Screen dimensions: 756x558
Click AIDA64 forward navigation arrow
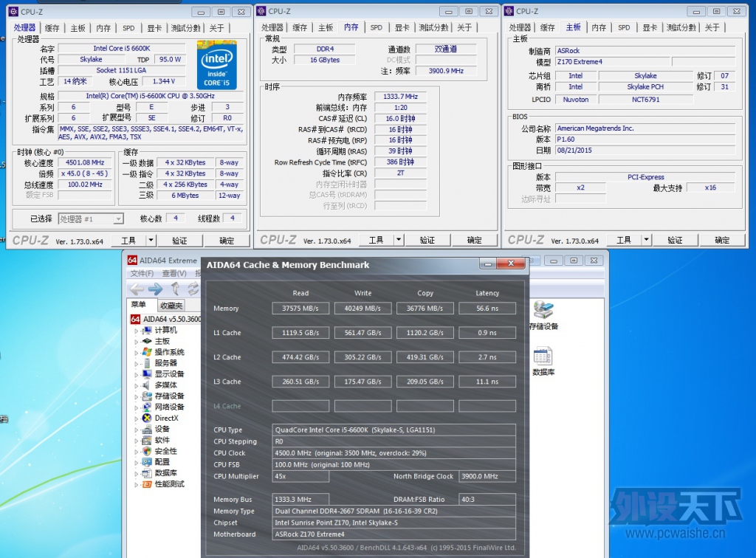click(x=155, y=289)
